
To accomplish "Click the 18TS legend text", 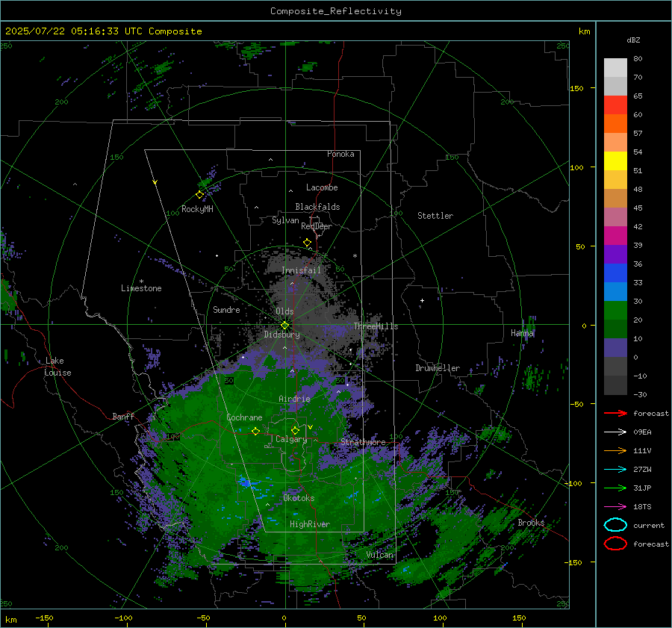I will click(642, 507).
